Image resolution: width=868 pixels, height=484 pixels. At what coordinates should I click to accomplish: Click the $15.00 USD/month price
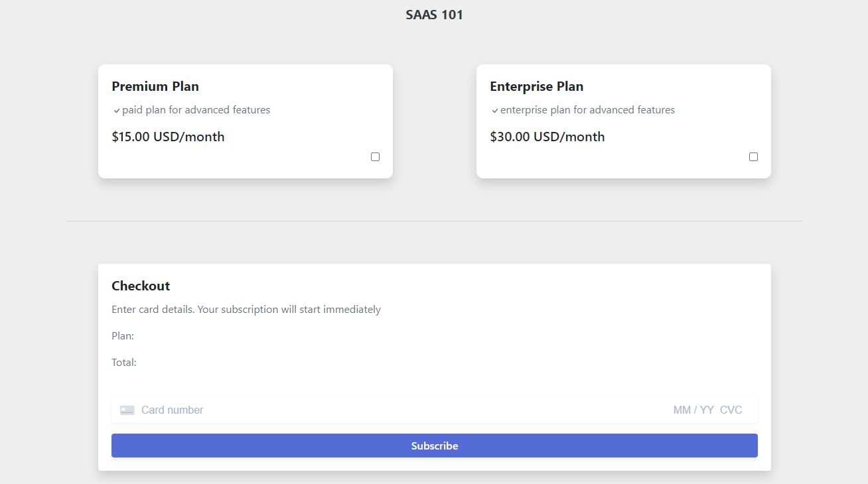[x=168, y=137]
